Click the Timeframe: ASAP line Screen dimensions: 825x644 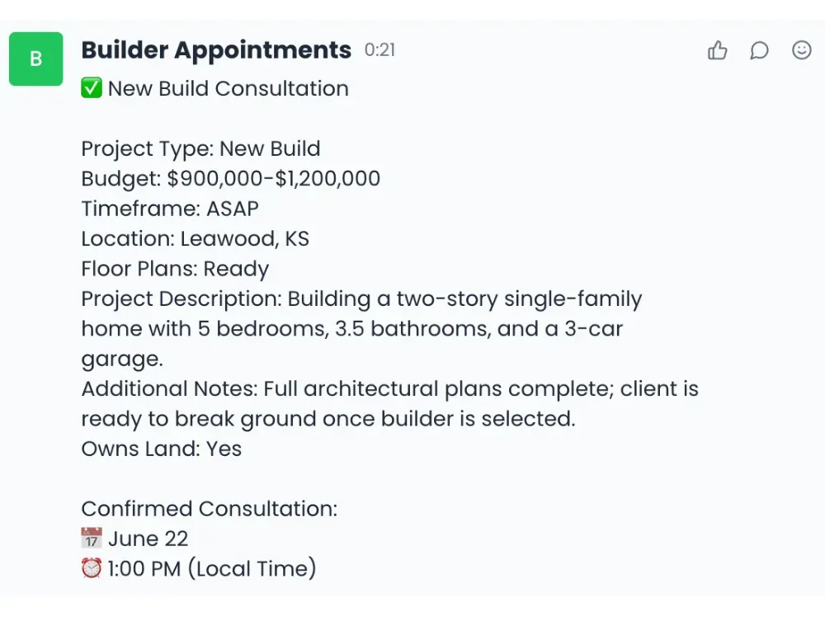tap(169, 209)
